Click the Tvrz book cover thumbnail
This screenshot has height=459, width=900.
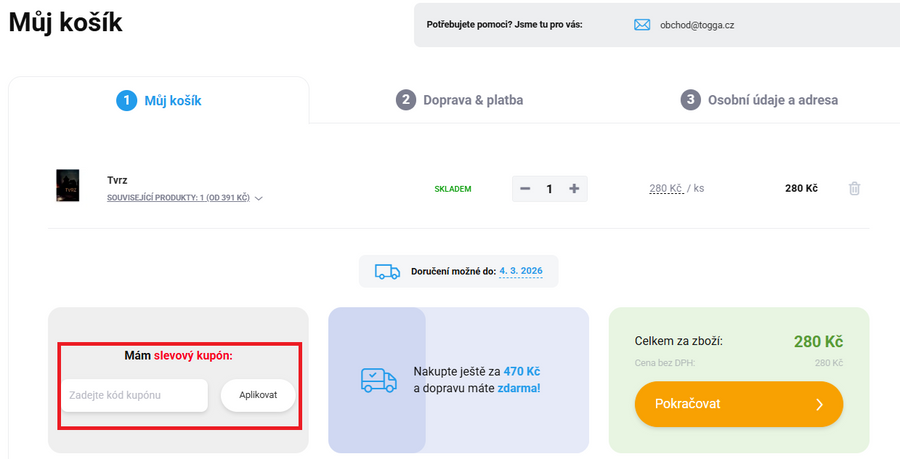67,187
